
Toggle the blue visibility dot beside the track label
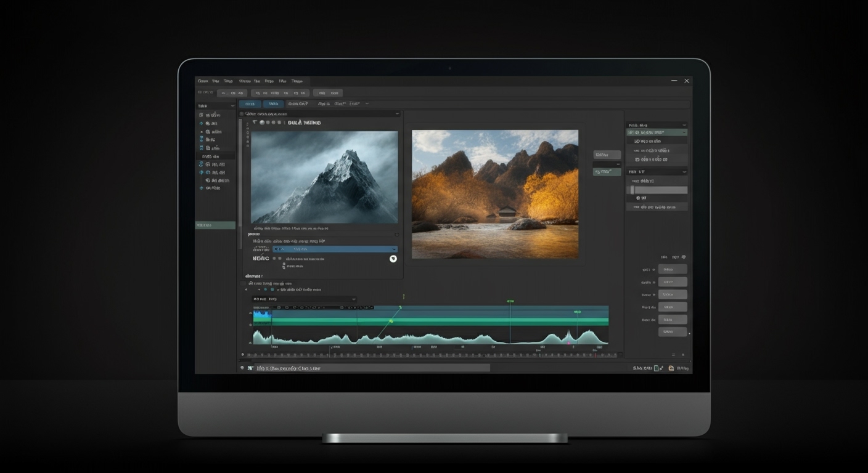(x=265, y=289)
